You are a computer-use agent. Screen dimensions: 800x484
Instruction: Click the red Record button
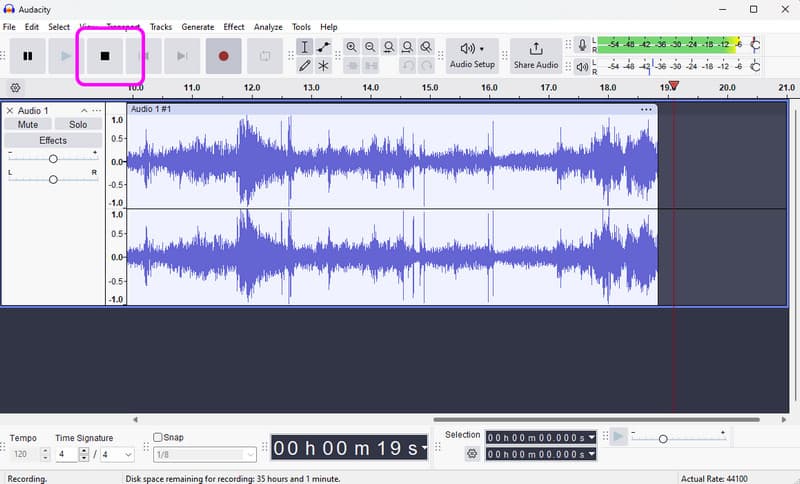tap(223, 56)
